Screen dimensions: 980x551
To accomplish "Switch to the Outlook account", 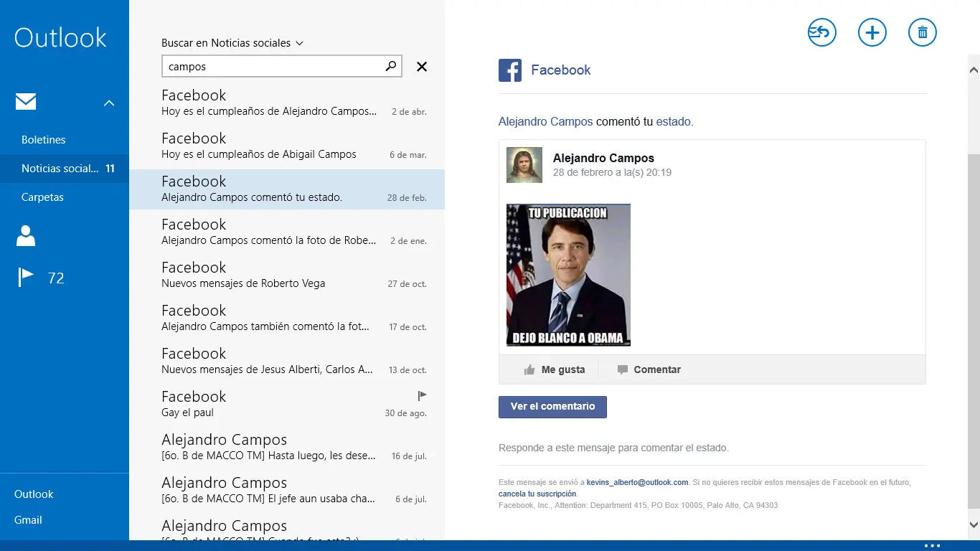I will click(x=34, y=494).
